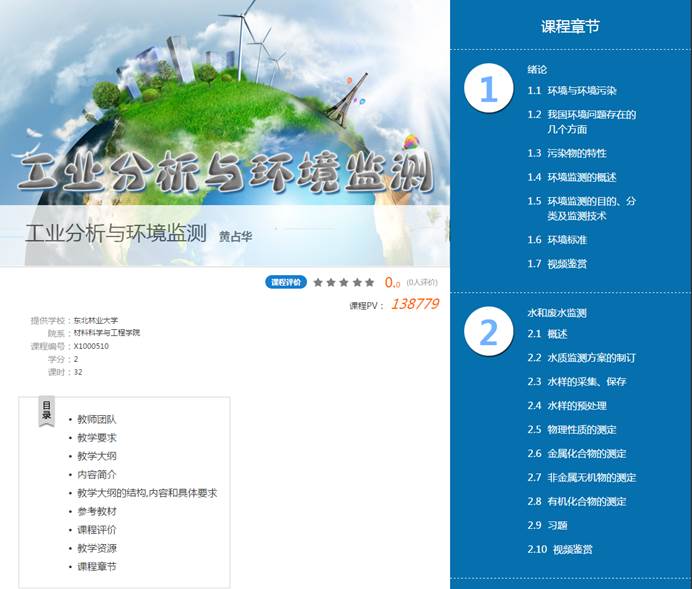Click the fifth rating star
Image resolution: width=692 pixels, height=589 pixels.
point(370,283)
